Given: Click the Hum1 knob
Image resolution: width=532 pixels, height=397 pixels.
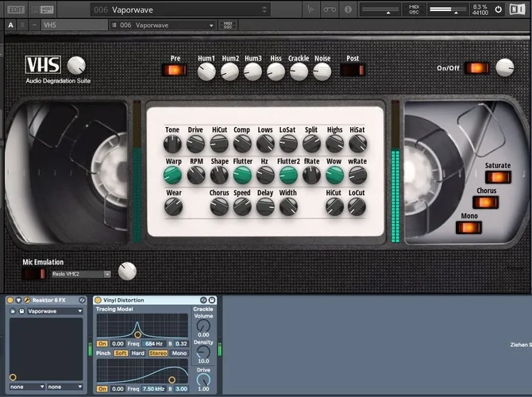Looking at the screenshot, I should 206,71.
